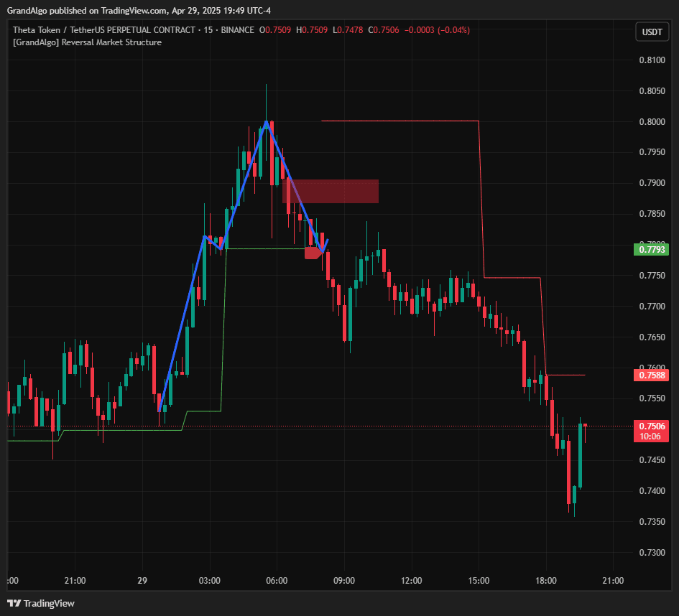Click the 06:00 time axis label
Screen dimensions: 679x616
[x=277, y=580]
